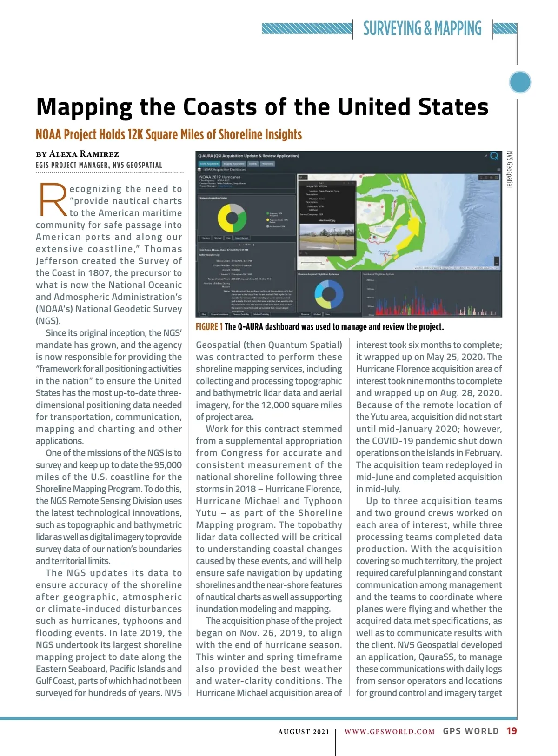The width and height of the screenshot is (558, 756).
Task: Go to next field note record arrow
Action: [254, 244]
